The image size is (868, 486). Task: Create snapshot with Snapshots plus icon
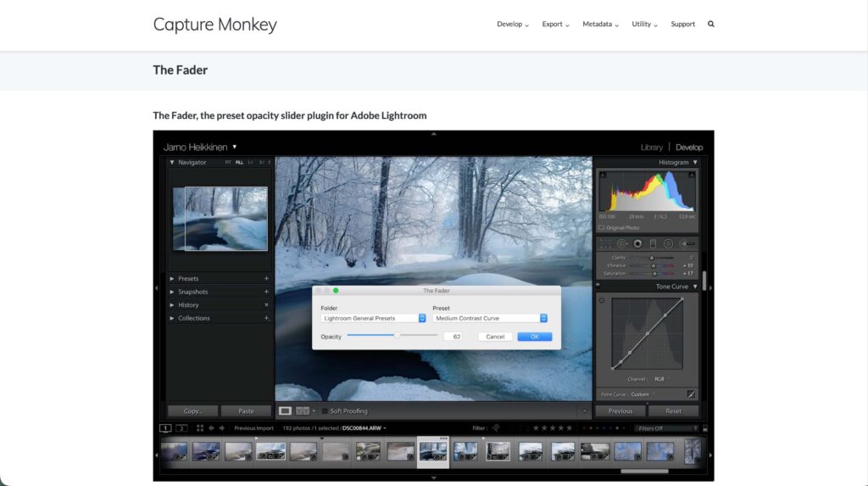click(266, 292)
